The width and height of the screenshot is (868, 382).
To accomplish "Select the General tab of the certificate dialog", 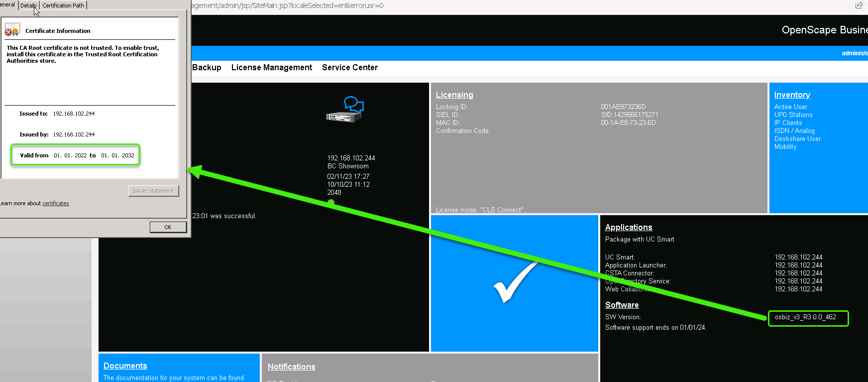I will point(7,4).
